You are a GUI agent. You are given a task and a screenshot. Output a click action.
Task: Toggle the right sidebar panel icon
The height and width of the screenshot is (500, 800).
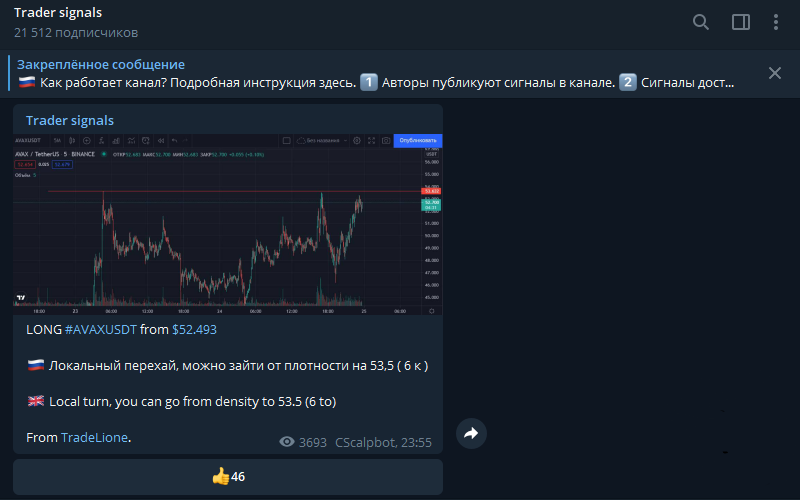click(x=740, y=22)
